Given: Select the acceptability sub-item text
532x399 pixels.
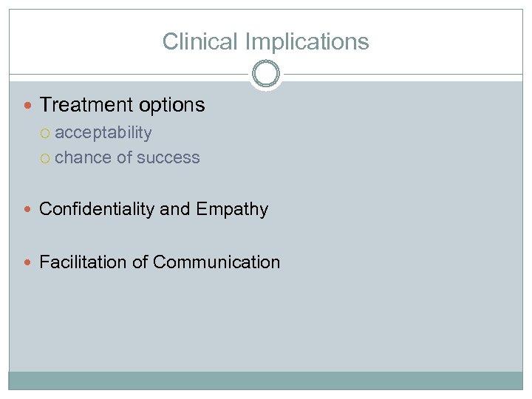Looking at the screenshot, I should (x=103, y=133).
